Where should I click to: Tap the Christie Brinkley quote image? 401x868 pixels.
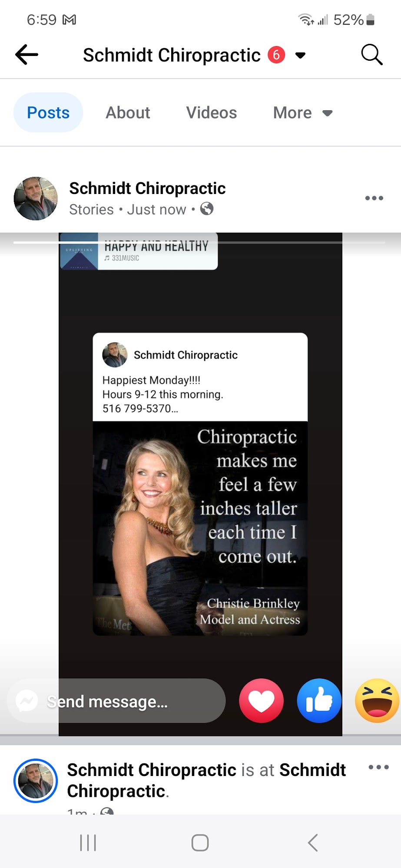click(x=200, y=528)
